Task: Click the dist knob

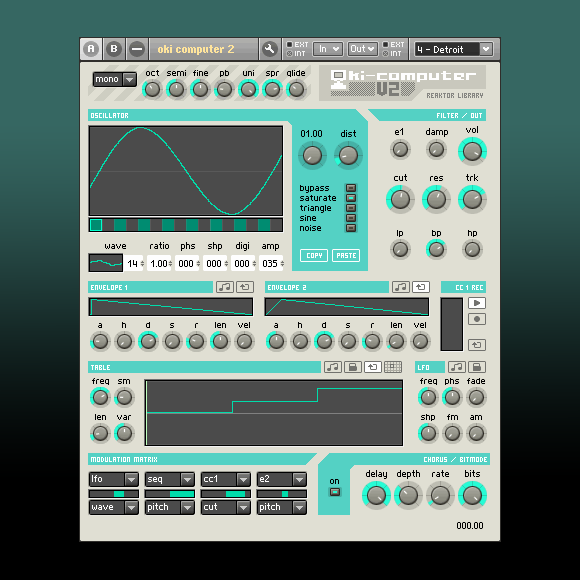Action: (348, 155)
